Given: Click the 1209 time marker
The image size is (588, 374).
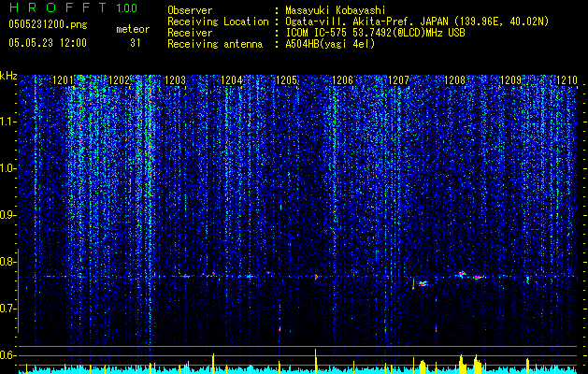Looking at the screenshot, I should click(511, 80).
